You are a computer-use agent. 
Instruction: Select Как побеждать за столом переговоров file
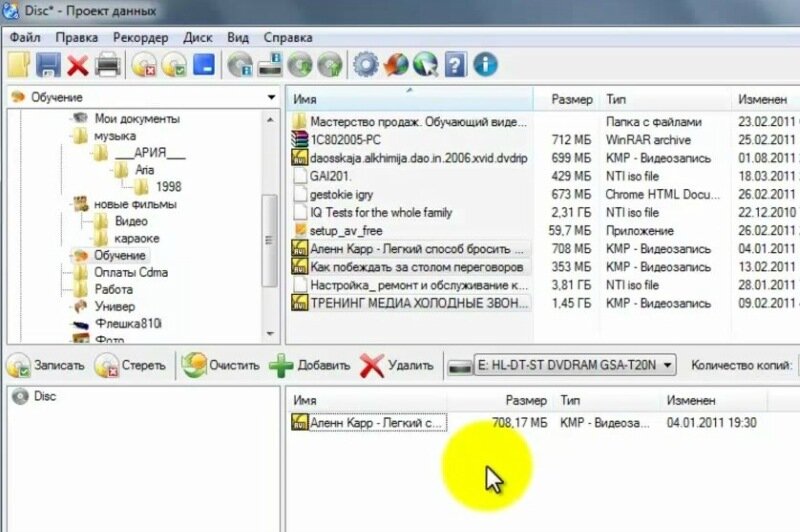pos(416,267)
